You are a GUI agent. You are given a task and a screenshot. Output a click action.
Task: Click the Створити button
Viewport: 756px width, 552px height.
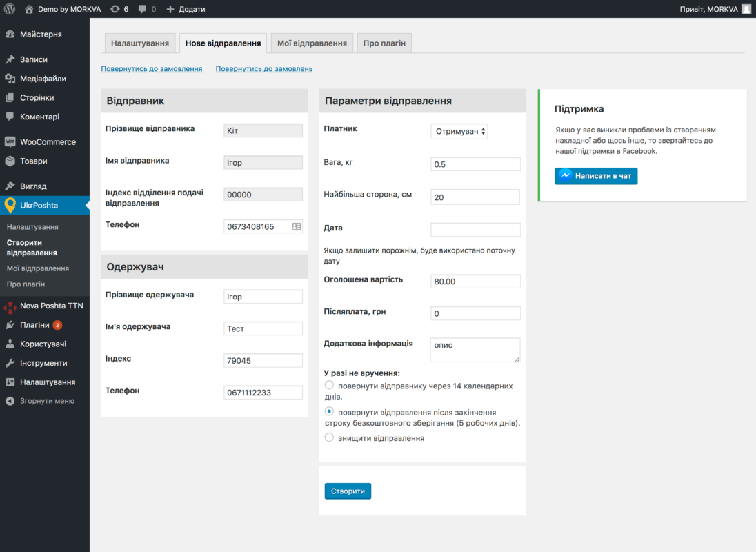[x=348, y=491]
